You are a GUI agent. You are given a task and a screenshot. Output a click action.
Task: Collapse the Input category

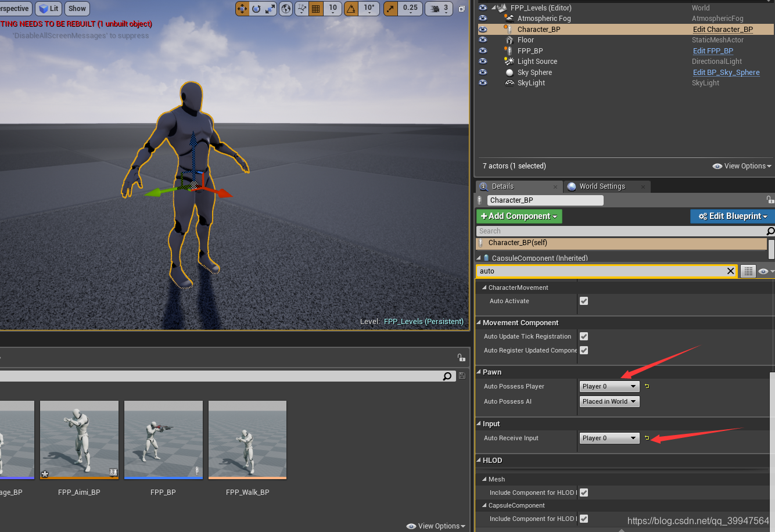(x=479, y=424)
